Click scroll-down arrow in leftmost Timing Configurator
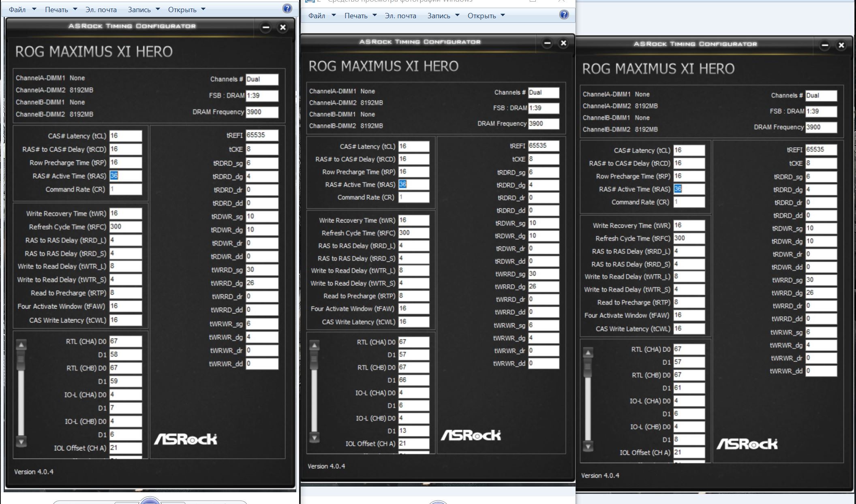This screenshot has width=856, height=504. pyautogui.click(x=21, y=441)
